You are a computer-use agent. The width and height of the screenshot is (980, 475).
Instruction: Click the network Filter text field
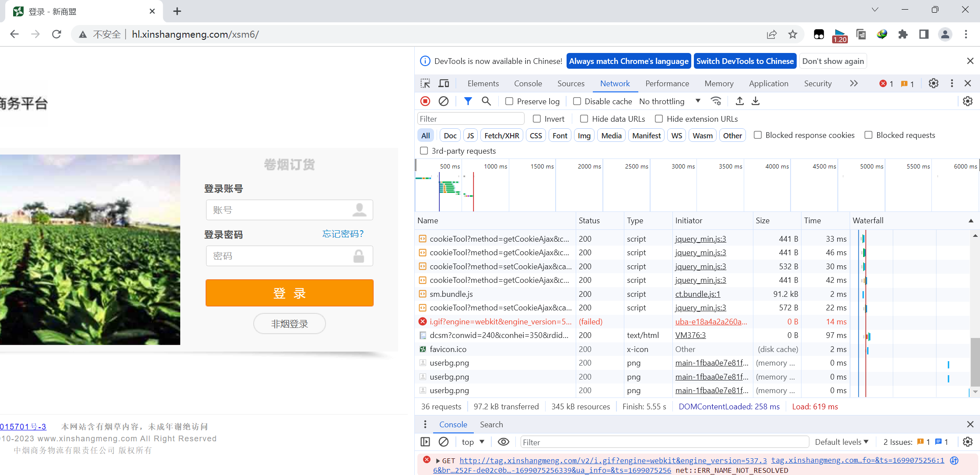[x=470, y=119]
